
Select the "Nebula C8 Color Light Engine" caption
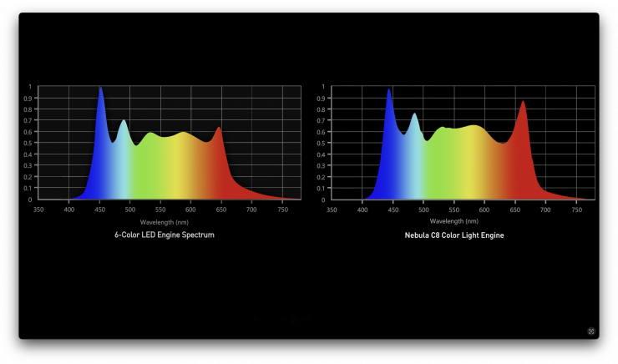point(454,235)
